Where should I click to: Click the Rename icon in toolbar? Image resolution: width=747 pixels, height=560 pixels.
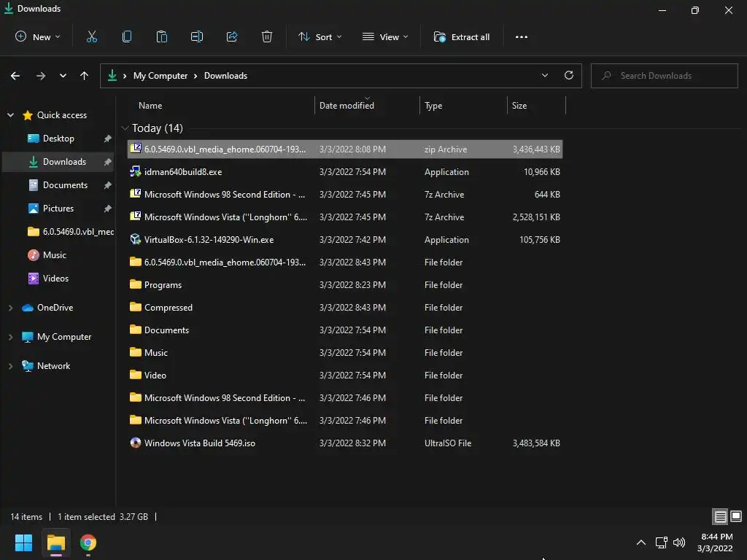tap(197, 36)
